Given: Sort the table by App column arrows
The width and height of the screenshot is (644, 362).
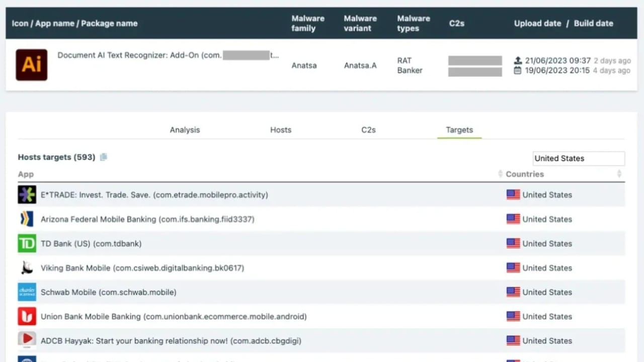Looking at the screenshot, I should [x=500, y=174].
